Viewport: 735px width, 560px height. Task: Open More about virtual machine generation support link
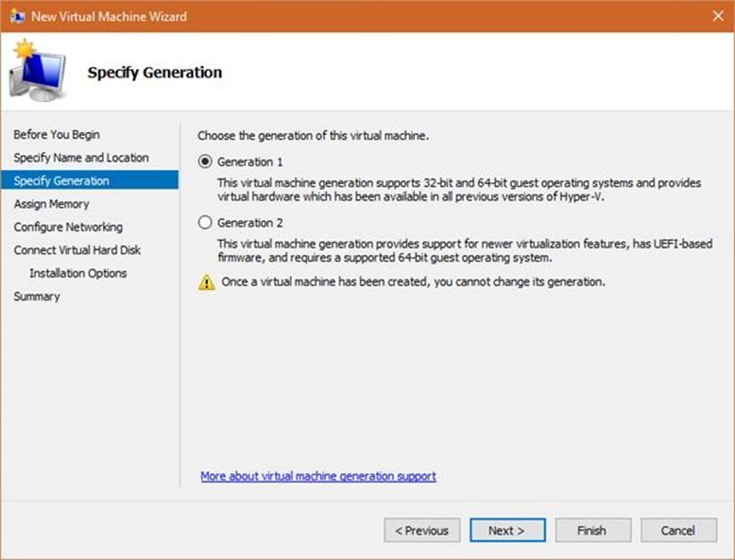319,476
